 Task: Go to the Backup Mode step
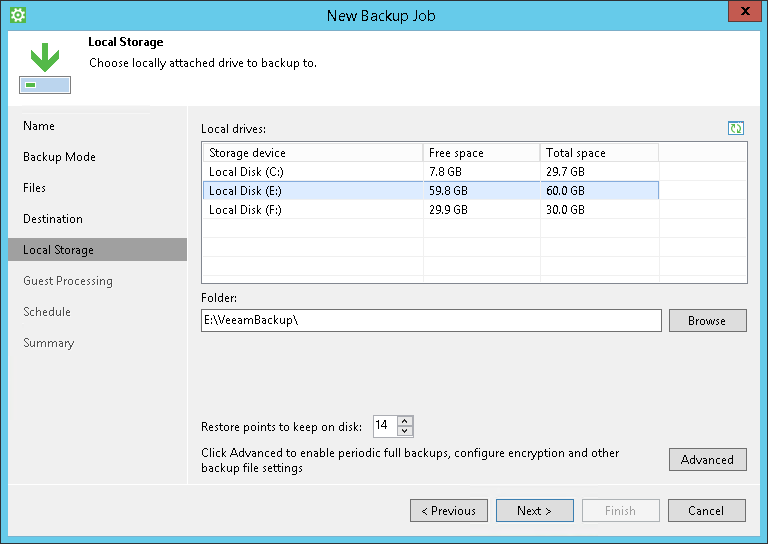59,157
